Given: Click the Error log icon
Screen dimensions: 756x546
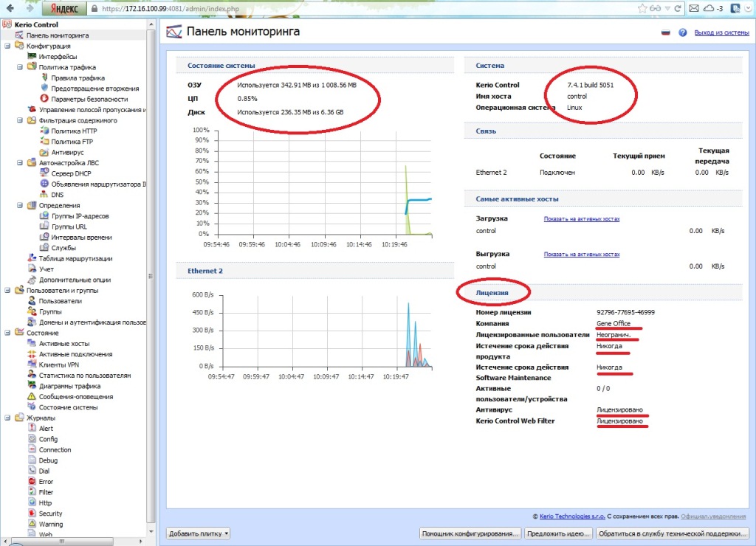Looking at the screenshot, I should click(x=32, y=482).
